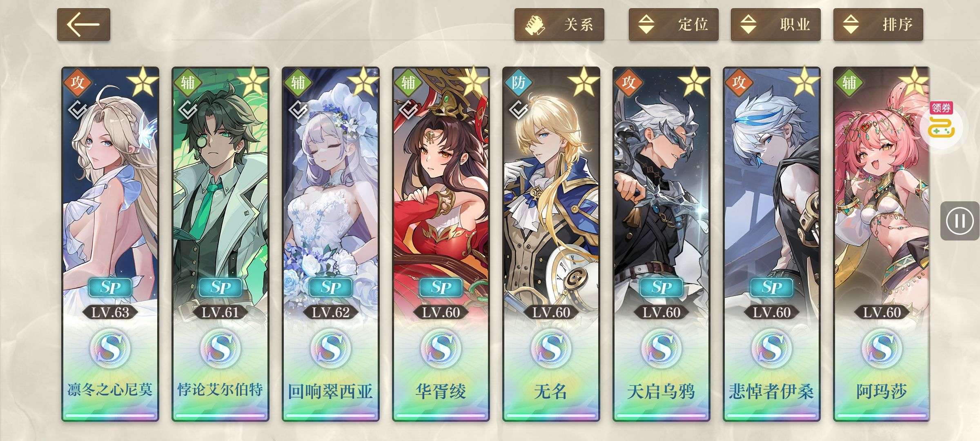Expand the 职业 filter dropdown

[775, 24]
